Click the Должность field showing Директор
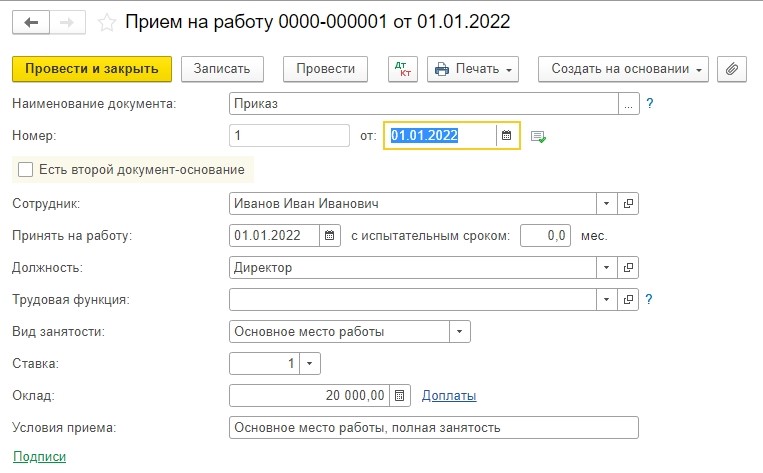The width and height of the screenshot is (763, 473). click(x=413, y=268)
